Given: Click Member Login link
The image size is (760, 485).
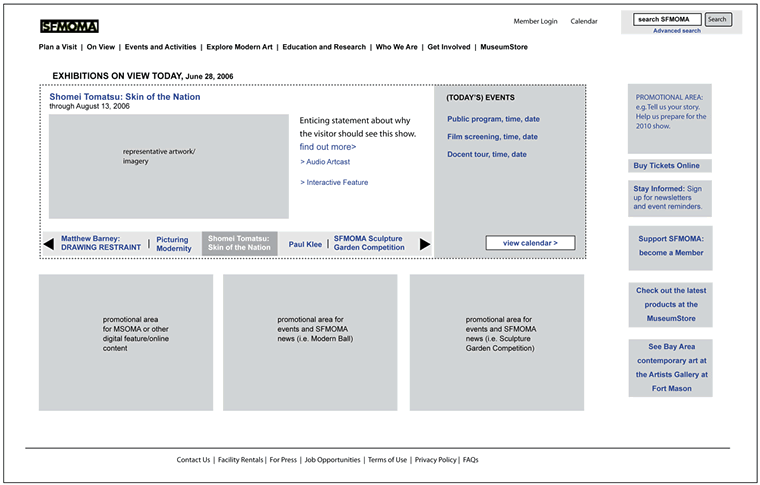Looking at the screenshot, I should [x=536, y=21].
